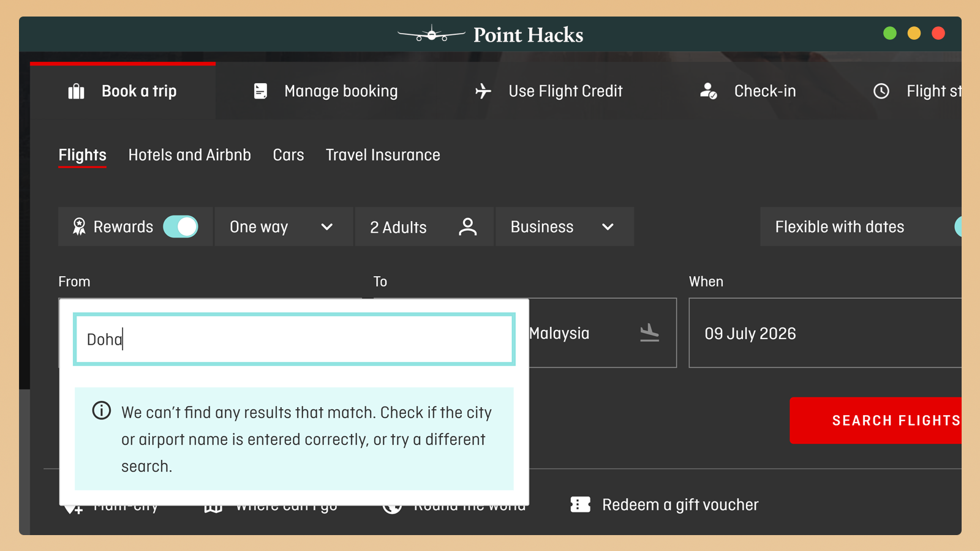Click the airplane icon for Use Flight Credit

(x=483, y=91)
